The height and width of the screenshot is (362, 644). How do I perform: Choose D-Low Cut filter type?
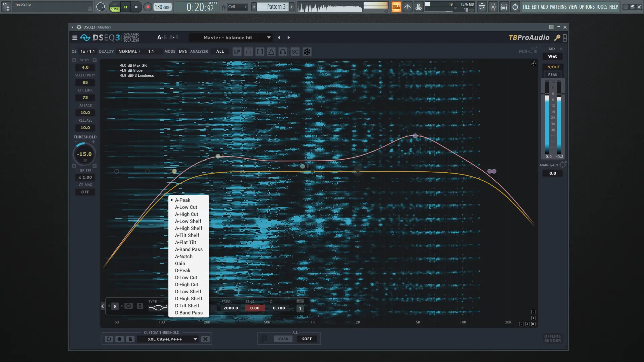186,278
